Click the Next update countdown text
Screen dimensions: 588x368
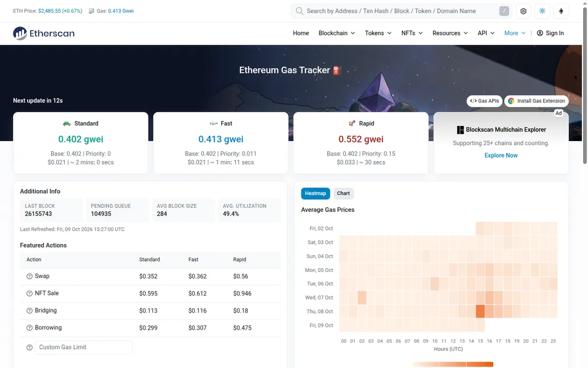coord(38,100)
